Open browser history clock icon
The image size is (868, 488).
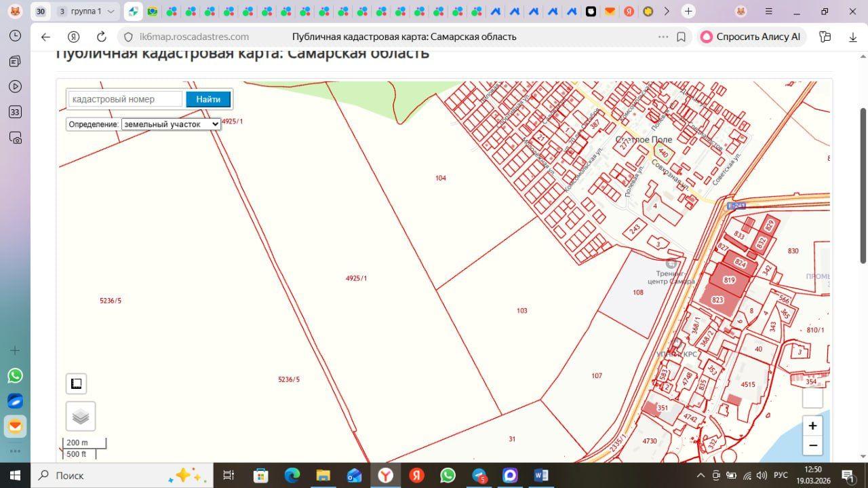[x=15, y=36]
